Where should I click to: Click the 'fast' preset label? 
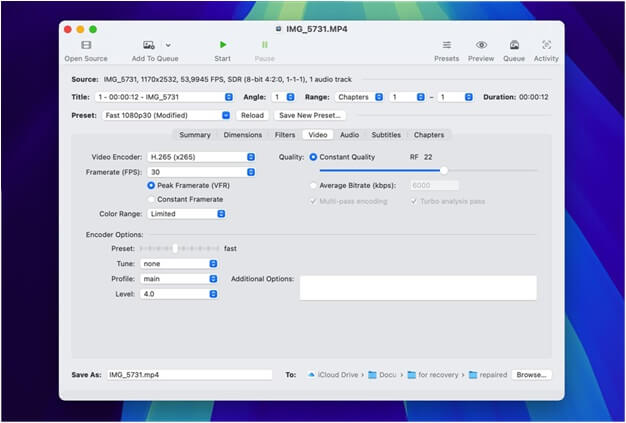coord(230,249)
